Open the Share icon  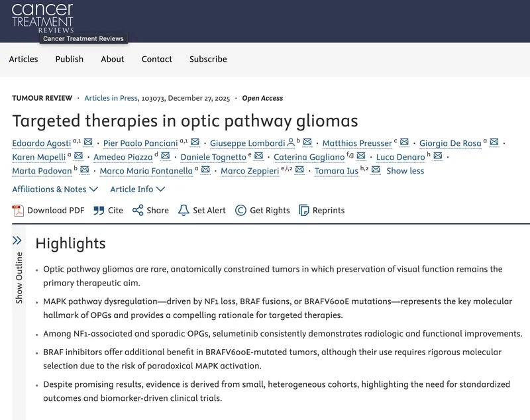(x=136, y=210)
